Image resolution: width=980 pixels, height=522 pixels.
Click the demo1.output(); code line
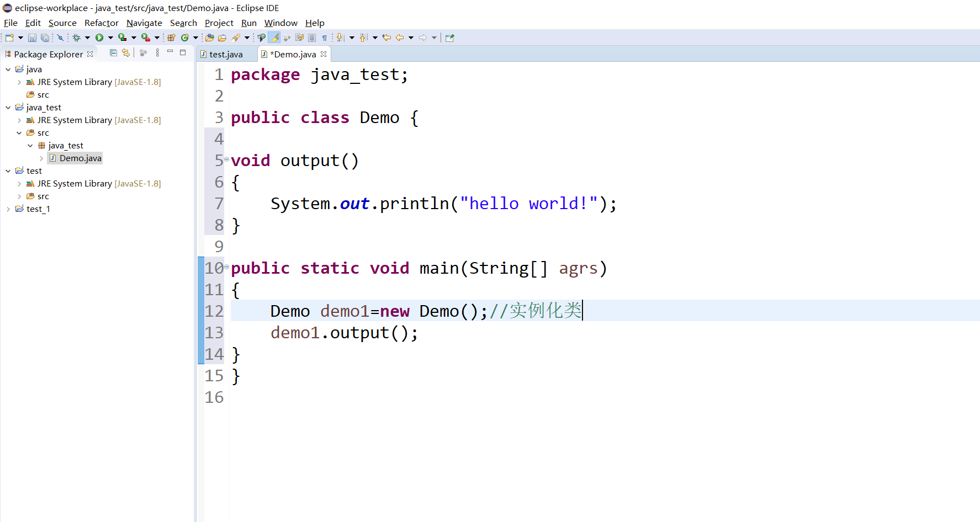(x=345, y=333)
